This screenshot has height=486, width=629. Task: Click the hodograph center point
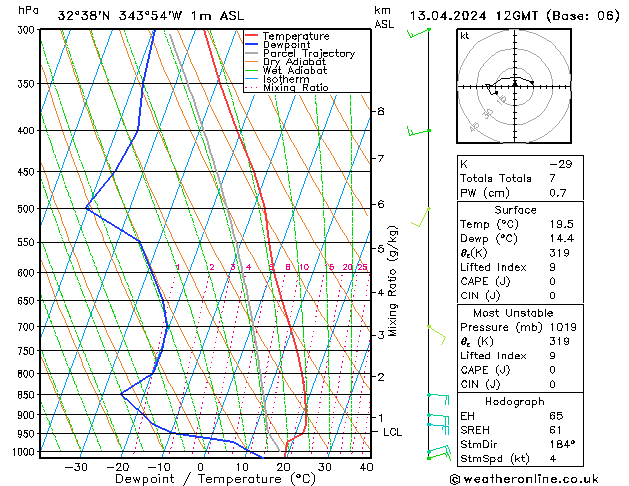point(515,86)
